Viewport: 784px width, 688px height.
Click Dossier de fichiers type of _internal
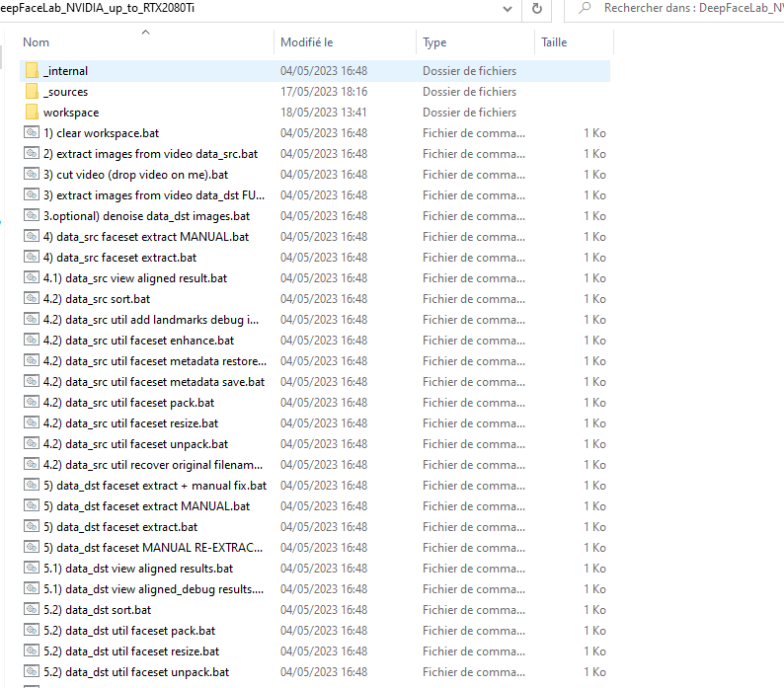tap(469, 70)
